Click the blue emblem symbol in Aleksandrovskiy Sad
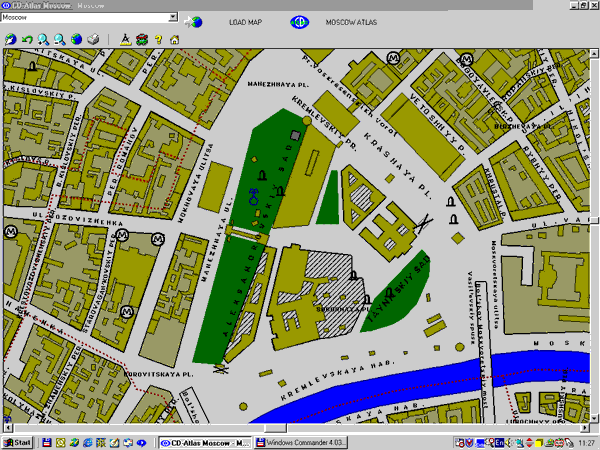600x450 pixels. pos(253,197)
